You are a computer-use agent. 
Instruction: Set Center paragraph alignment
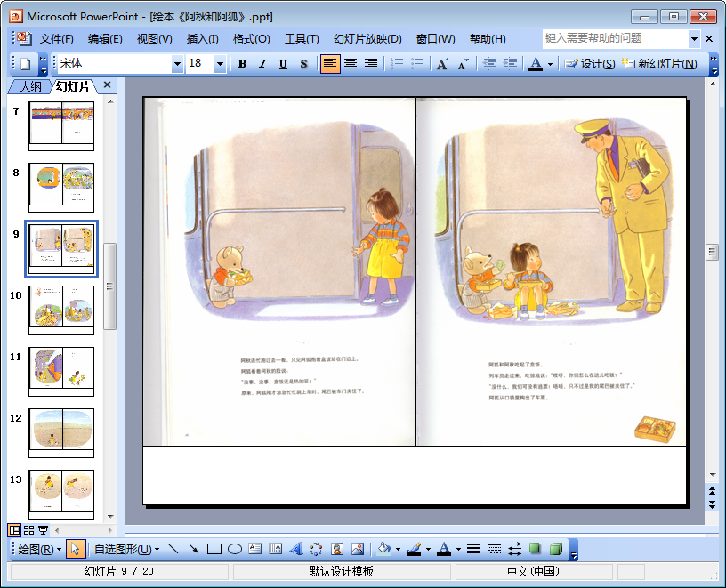(351, 64)
